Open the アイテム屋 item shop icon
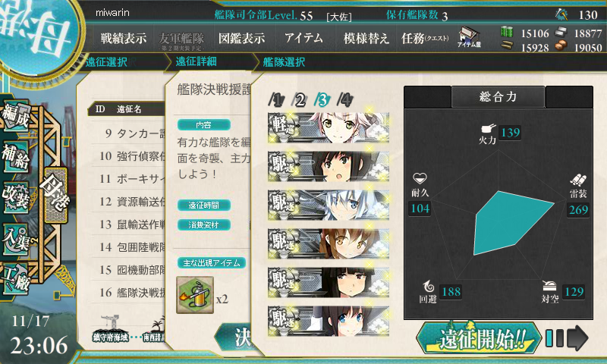Image resolution: width=607 pixels, height=364 pixels. [469, 37]
